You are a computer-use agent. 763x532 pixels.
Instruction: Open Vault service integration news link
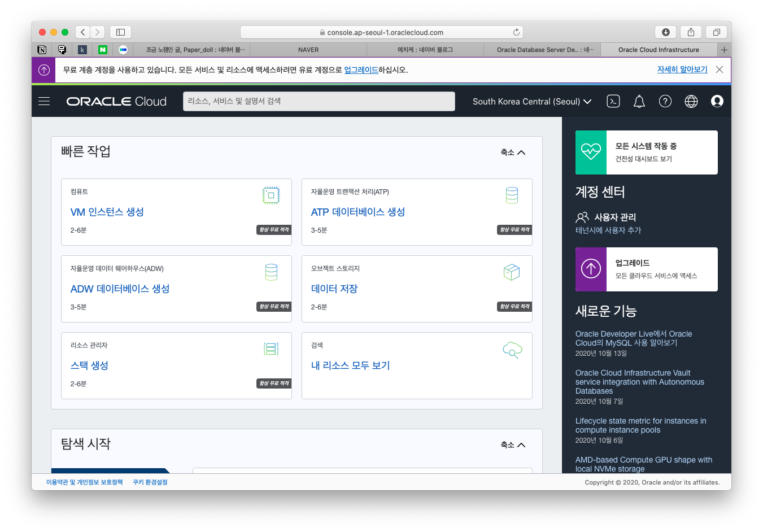640,382
